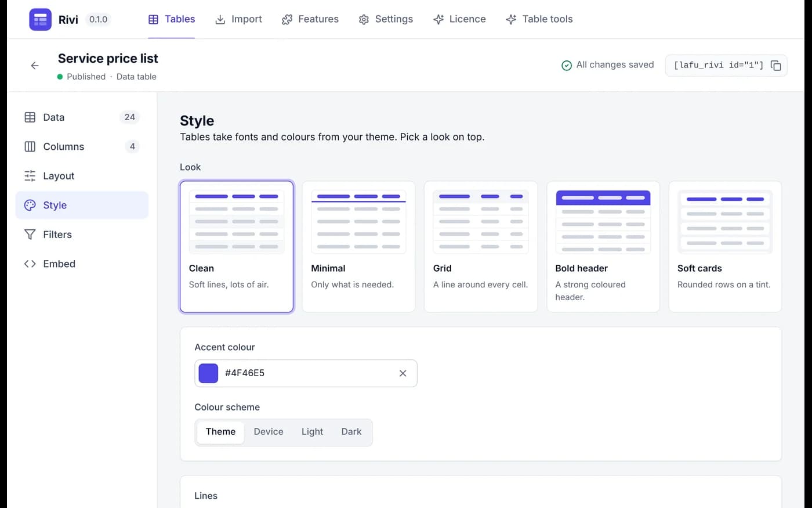Go to the Licence tab
Image resolution: width=812 pixels, height=508 pixels.
click(x=459, y=19)
